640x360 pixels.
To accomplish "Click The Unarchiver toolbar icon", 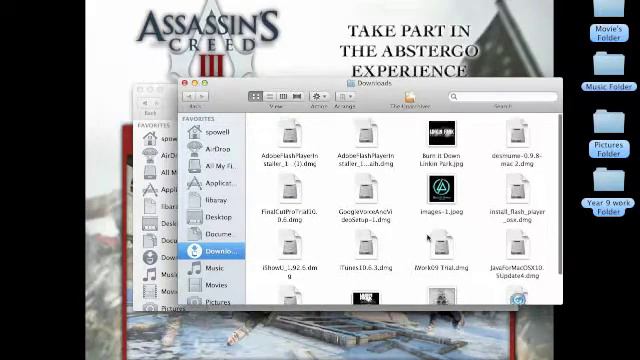I will pos(410,97).
